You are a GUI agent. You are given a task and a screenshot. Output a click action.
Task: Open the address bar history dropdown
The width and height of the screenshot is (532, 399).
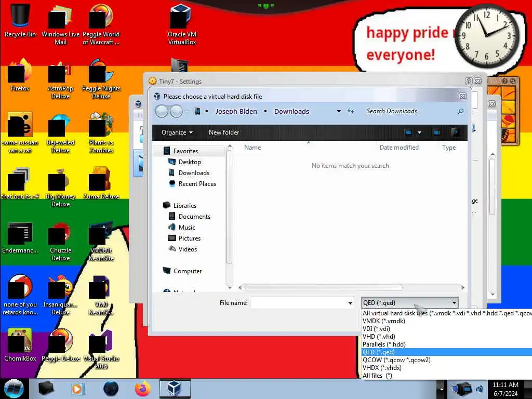(x=339, y=111)
